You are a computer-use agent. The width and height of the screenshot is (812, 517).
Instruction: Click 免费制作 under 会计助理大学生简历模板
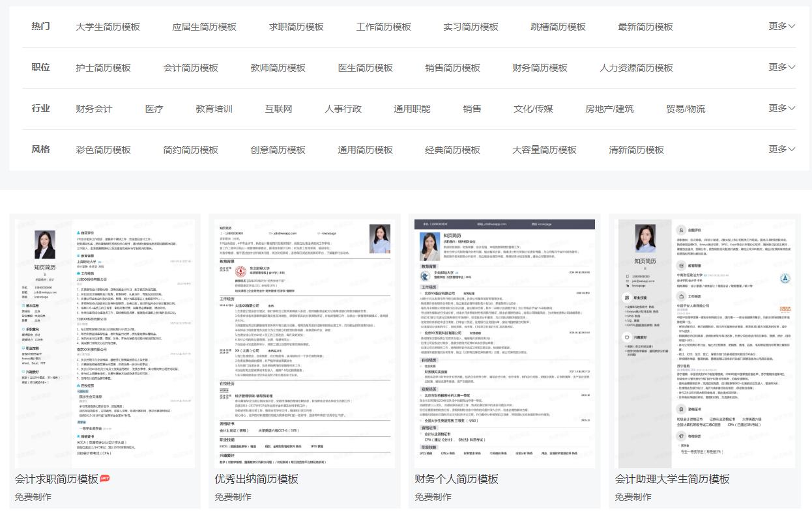tap(633, 497)
